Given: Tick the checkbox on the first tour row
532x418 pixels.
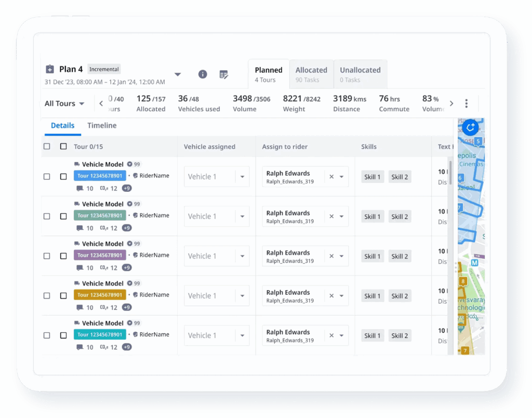Looking at the screenshot, I should point(47,175).
